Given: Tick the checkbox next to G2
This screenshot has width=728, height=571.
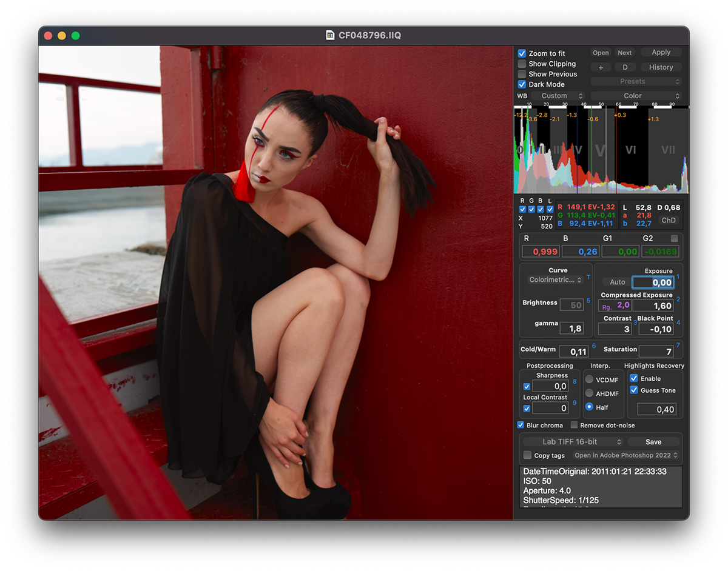Looking at the screenshot, I should 674,238.
